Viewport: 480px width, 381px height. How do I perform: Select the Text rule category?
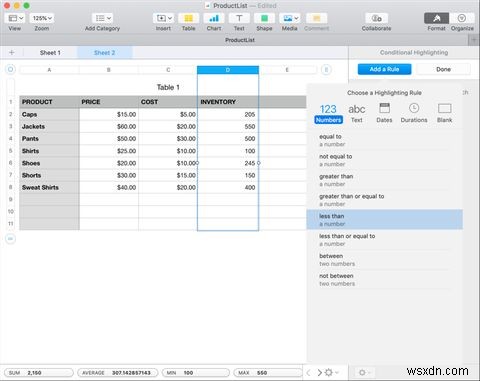356,113
